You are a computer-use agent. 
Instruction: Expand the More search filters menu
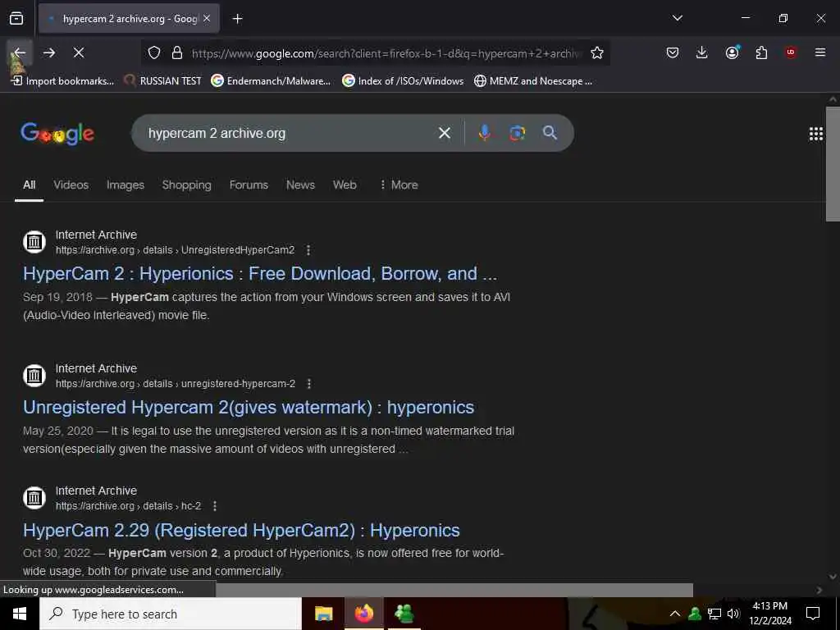[399, 185]
